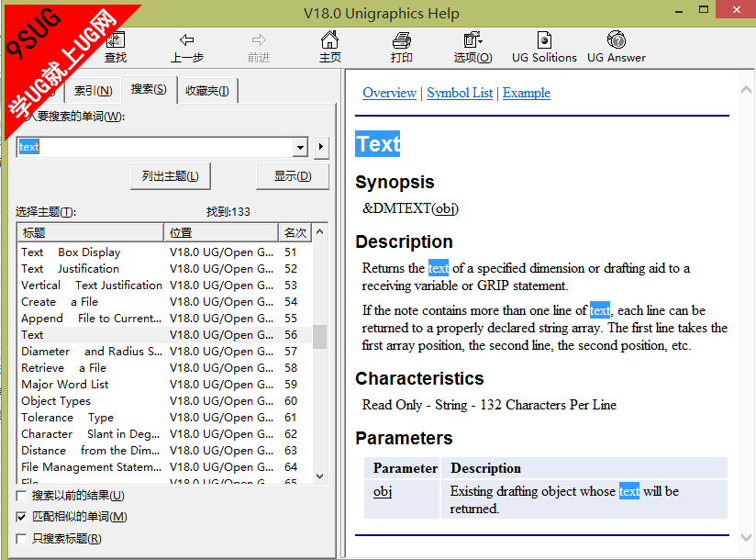Select the 'Text' rank 56 result

[x=165, y=335]
